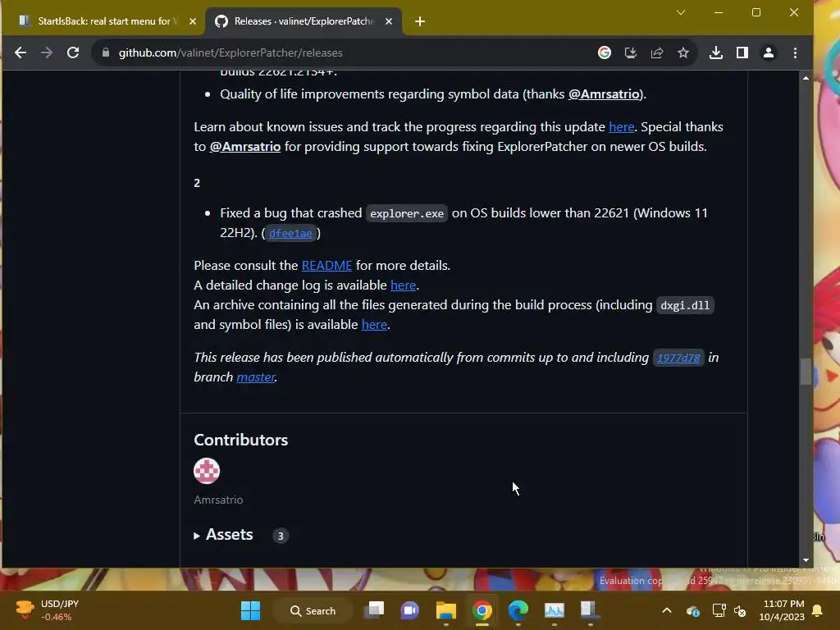Open the clock and calendar flyout

click(782, 610)
